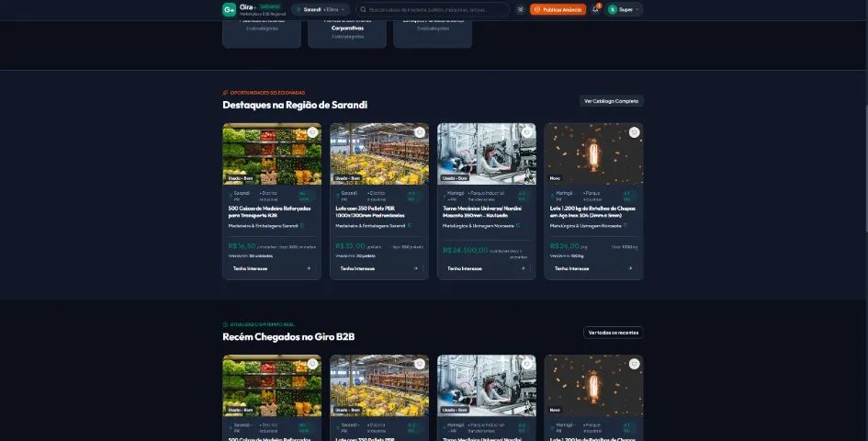Viewport: 868px width, 441px height.
Task: Click price R$ 24.500,00 on Torno Mecânico card
Action: (x=466, y=250)
